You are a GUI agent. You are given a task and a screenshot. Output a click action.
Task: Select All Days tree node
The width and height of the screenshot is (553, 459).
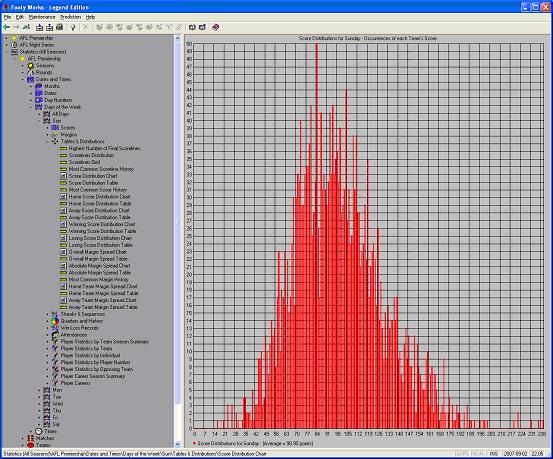(x=61, y=114)
